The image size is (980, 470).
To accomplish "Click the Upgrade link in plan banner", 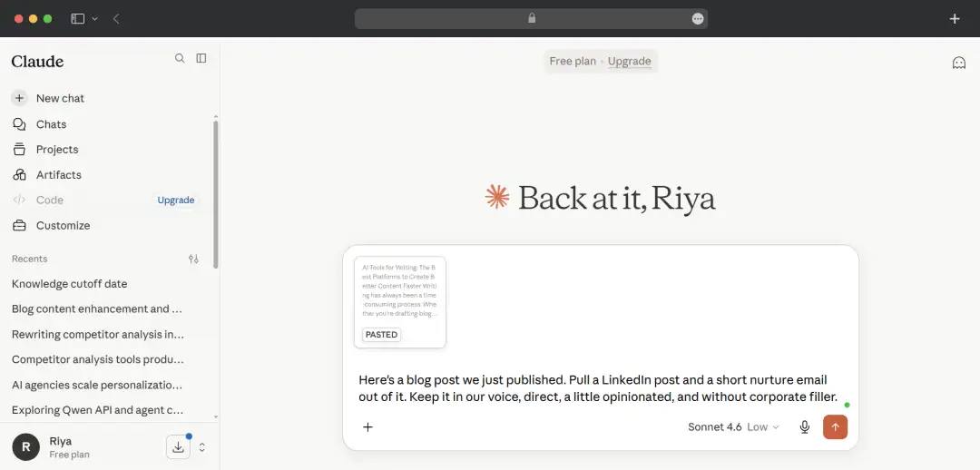I will point(630,62).
